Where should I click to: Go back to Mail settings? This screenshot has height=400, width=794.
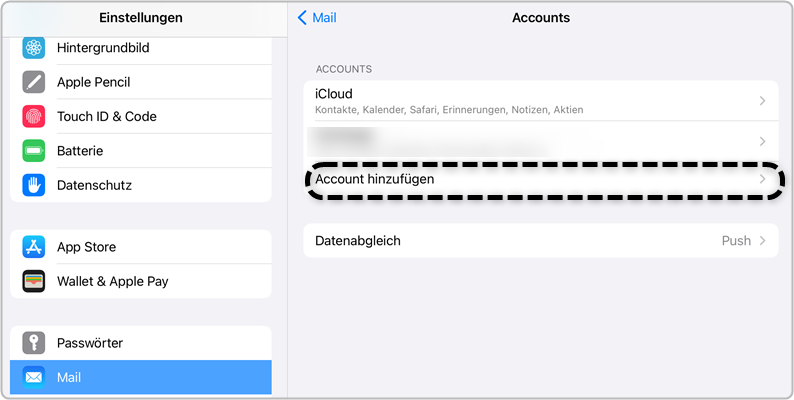point(317,18)
